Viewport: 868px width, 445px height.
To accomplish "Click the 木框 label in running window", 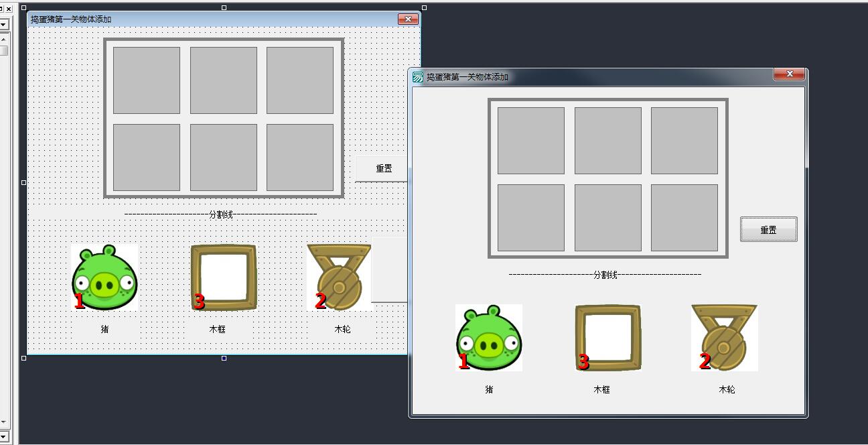I will [601, 389].
